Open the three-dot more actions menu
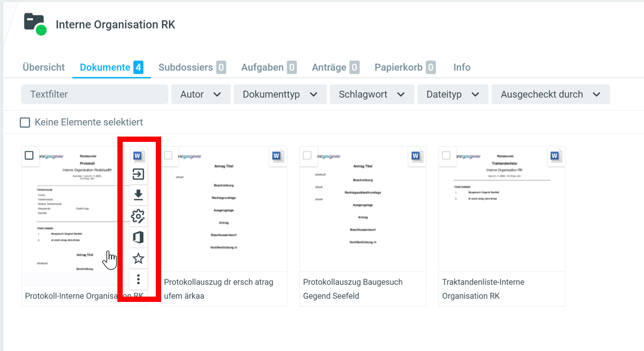This screenshot has width=644, height=351. (x=138, y=279)
